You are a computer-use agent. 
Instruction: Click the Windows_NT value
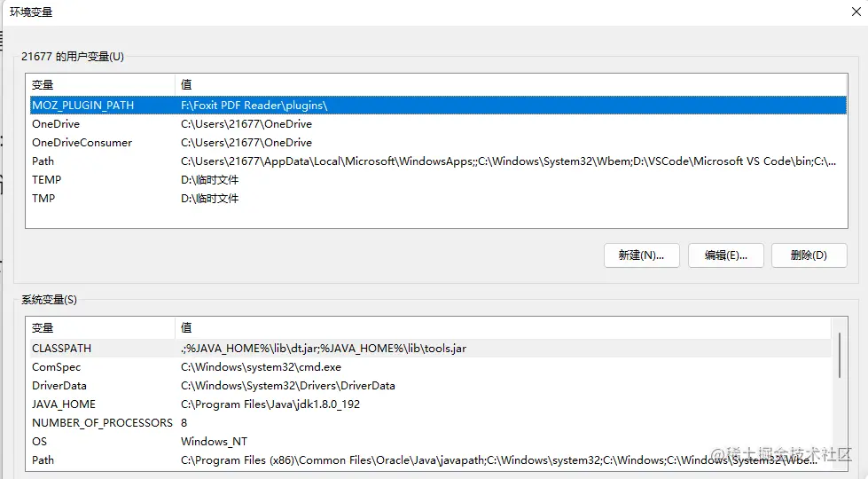[x=214, y=442]
